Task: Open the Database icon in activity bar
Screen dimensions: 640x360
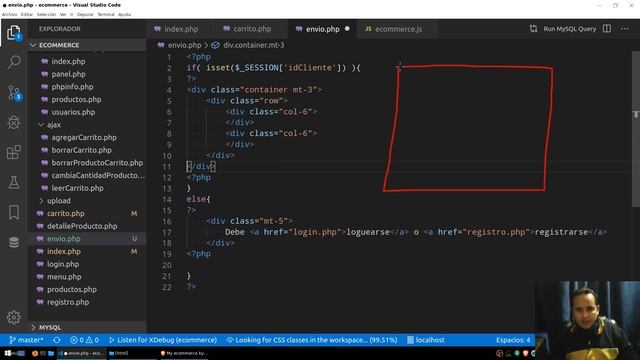Action: pyautogui.click(x=14, y=242)
